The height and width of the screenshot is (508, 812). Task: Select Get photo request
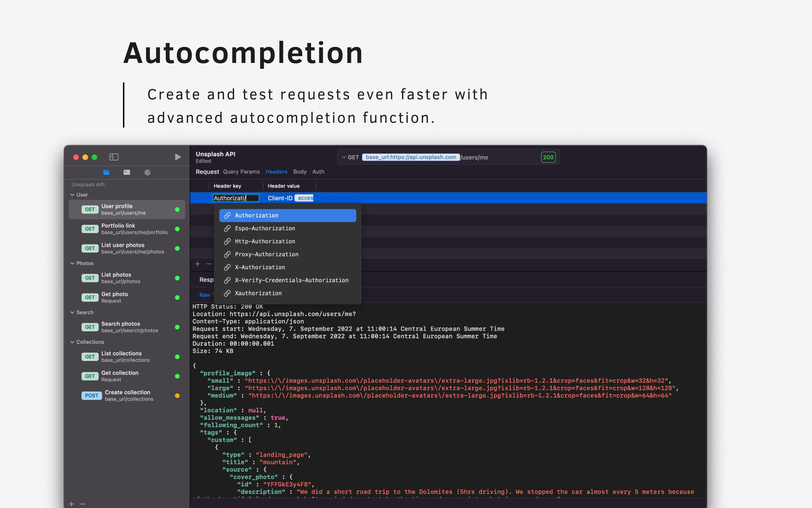click(127, 297)
